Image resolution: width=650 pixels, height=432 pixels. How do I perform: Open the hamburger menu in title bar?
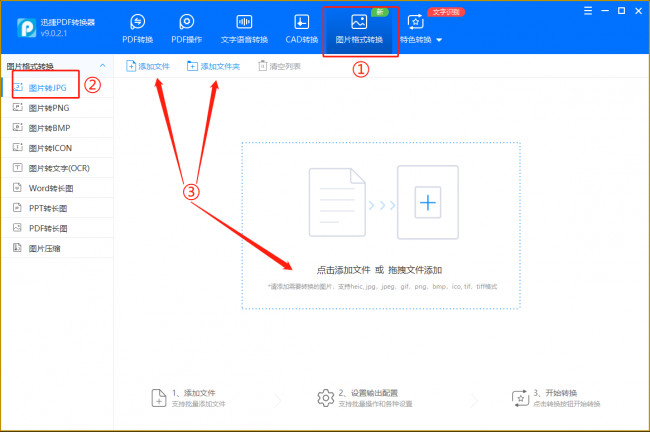[588, 11]
